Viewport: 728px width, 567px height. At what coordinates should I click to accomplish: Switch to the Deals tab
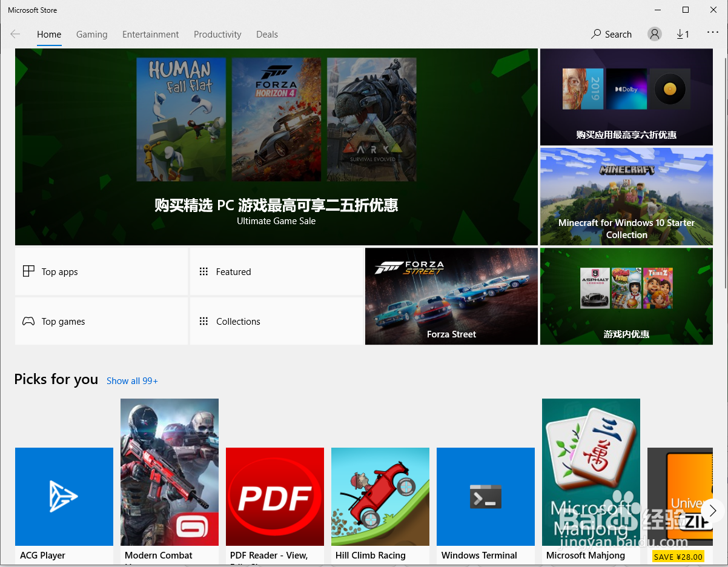pyautogui.click(x=266, y=35)
